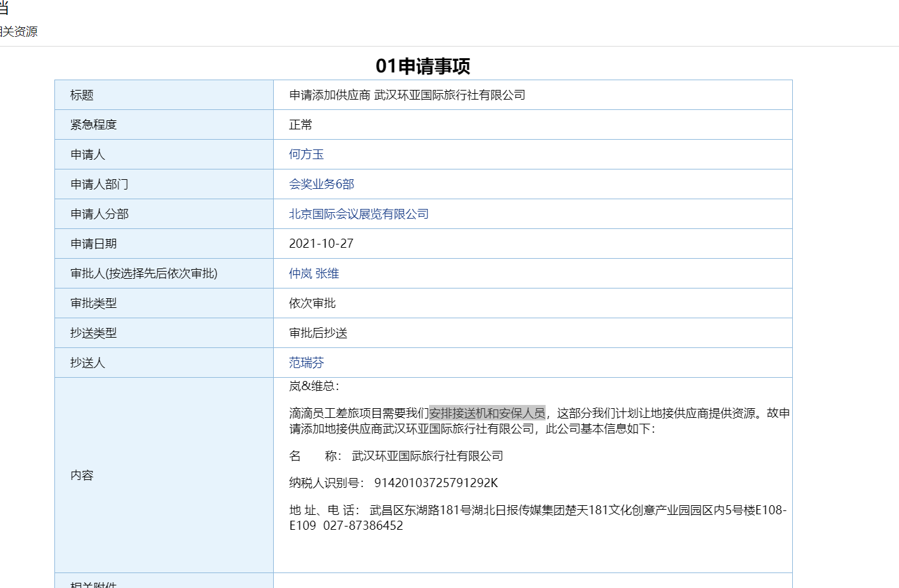Click approval type value 依次审批
Image resolution: width=899 pixels, height=588 pixels.
[312, 303]
